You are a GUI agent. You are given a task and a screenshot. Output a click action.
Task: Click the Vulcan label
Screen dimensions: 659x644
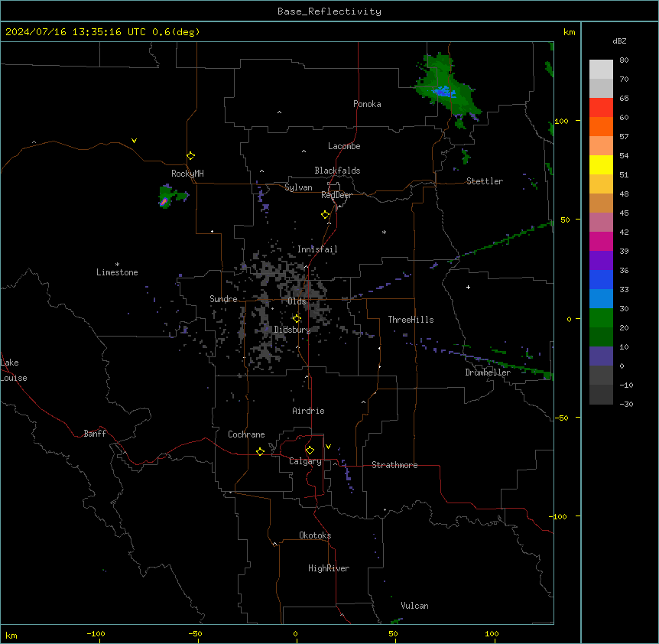coord(415,606)
